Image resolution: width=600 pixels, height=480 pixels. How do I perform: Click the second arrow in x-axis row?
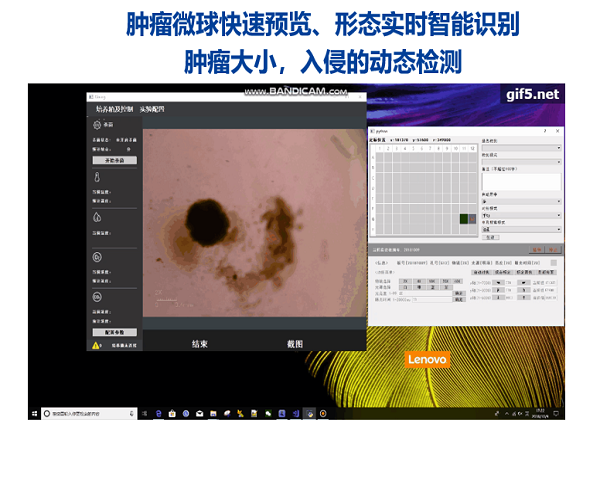pyautogui.click(x=524, y=282)
